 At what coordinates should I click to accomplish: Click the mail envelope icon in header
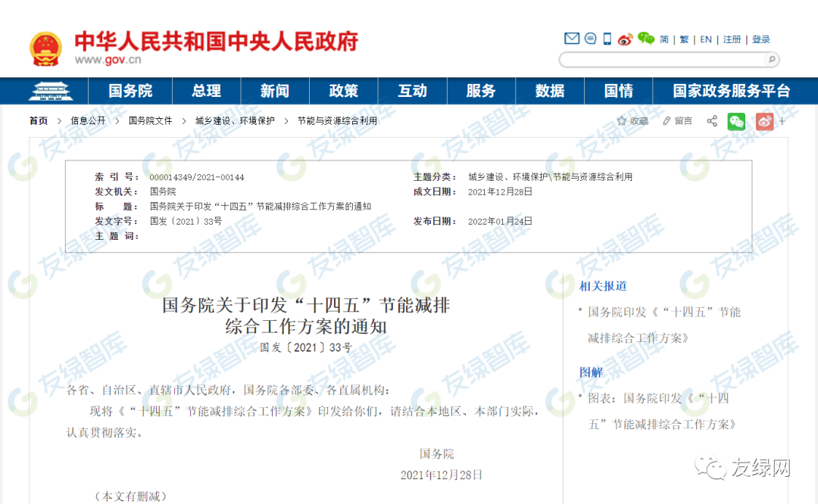tap(572, 39)
